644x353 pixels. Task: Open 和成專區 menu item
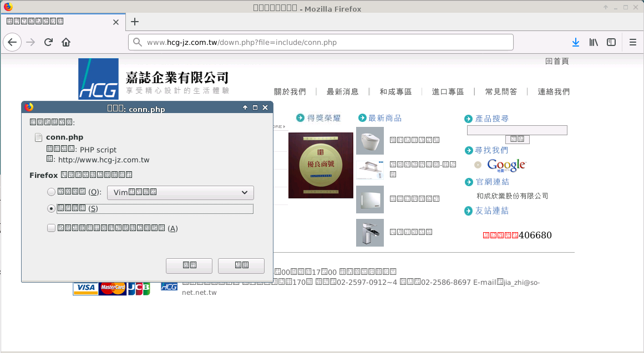tap(395, 91)
